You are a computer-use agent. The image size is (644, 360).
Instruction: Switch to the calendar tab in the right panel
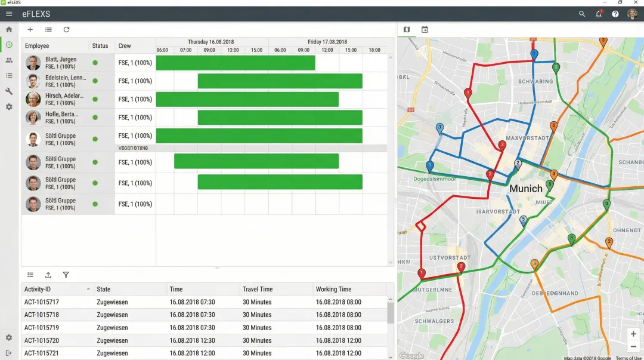[x=425, y=29]
